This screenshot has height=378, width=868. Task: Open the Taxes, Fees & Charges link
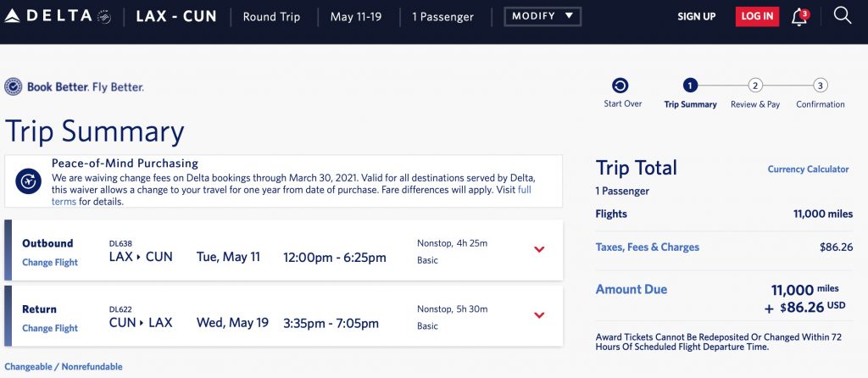(648, 247)
